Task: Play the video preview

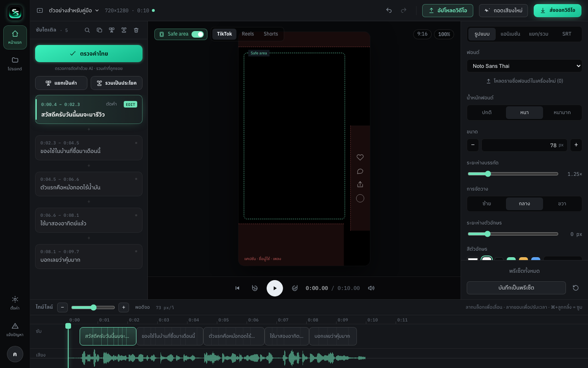Action: click(275, 288)
